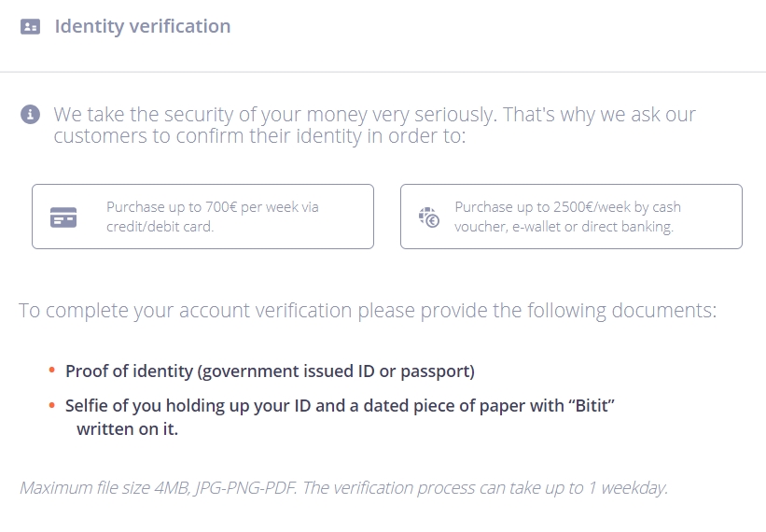766x532 pixels.
Task: Click the Selfie holding ID bullet item
Action: click(340, 417)
